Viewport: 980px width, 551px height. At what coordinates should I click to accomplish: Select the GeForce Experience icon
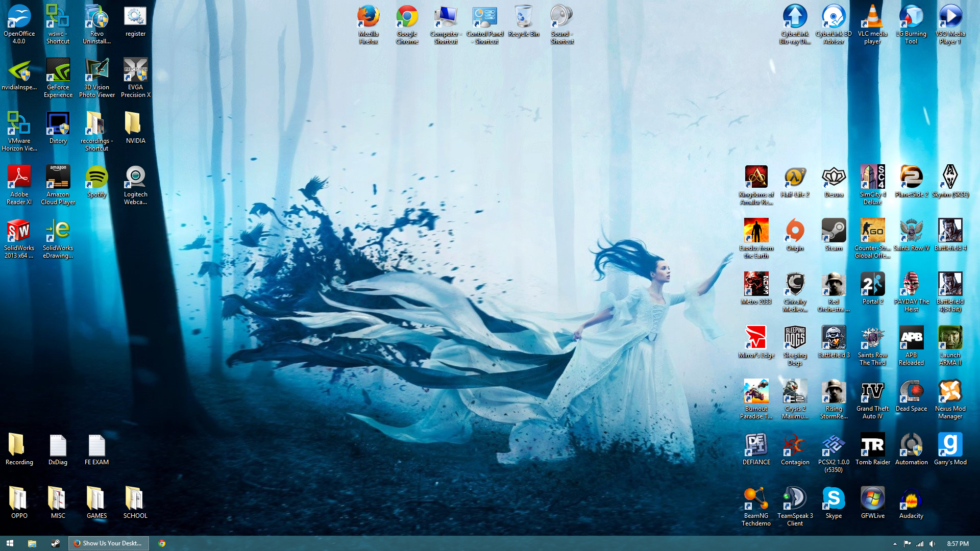(58, 78)
